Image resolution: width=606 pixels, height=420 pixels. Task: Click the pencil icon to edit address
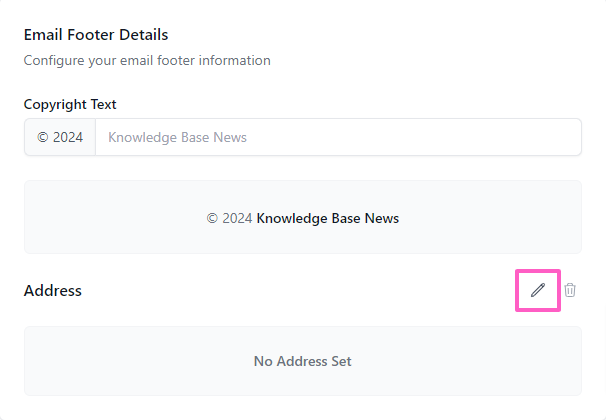coord(538,290)
